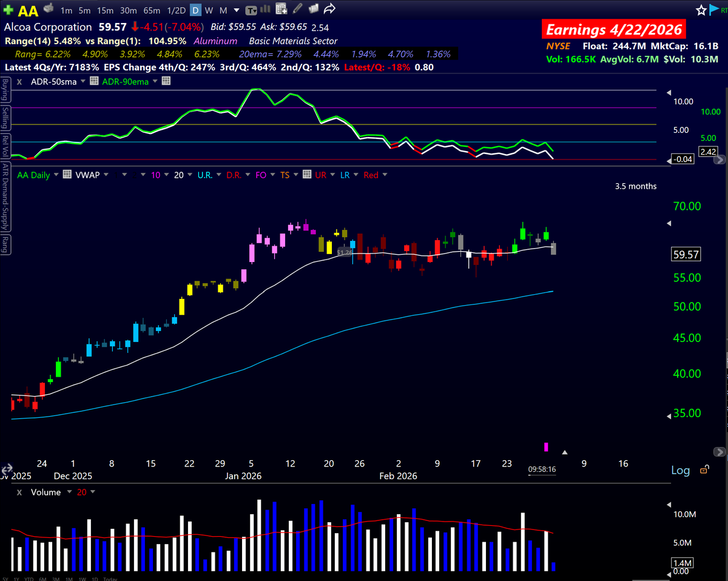
Task: Open the grid settings icon after ADR-90ema
Action: click(166, 81)
